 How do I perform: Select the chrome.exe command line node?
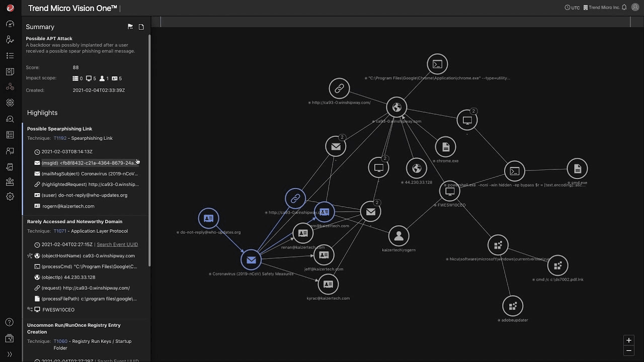point(437,64)
